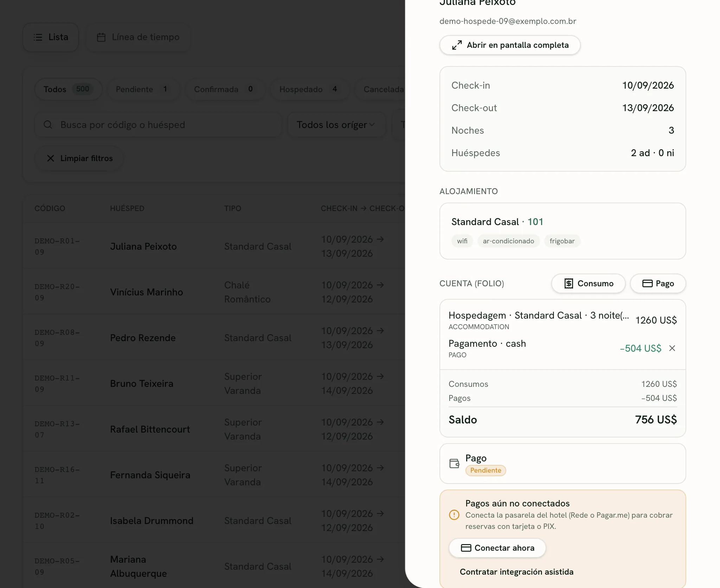The image size is (720, 588).
Task: Click the magnifier icon in the search field
Action: (x=48, y=124)
